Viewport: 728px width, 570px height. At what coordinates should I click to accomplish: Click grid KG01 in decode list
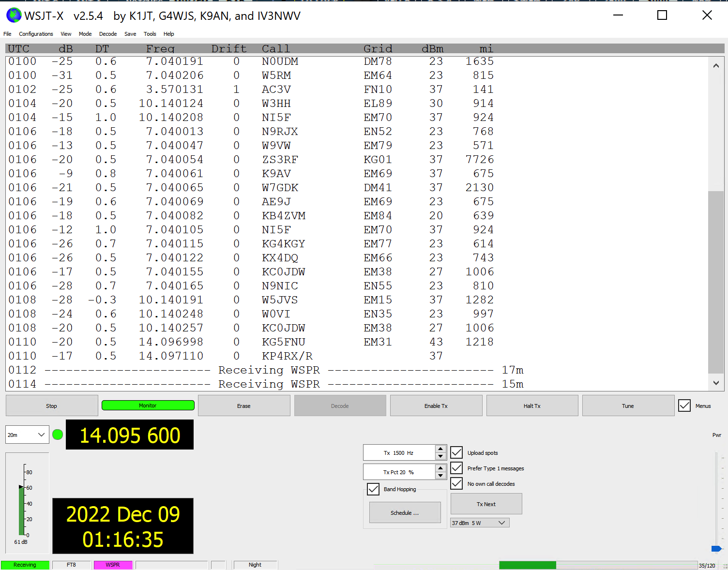(x=378, y=160)
